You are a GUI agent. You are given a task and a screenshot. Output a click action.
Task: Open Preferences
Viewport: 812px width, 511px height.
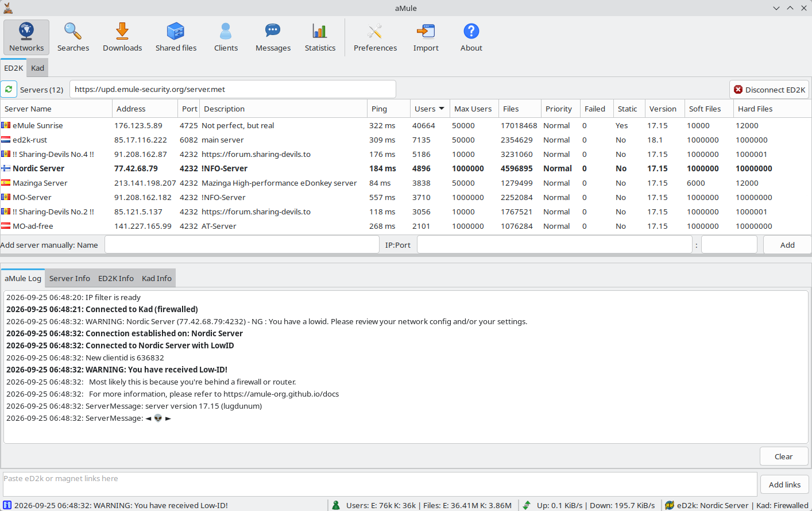tap(375, 37)
